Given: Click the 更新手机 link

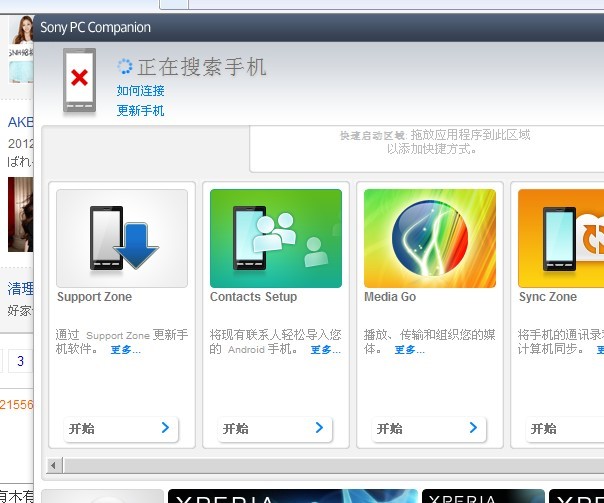Looking at the screenshot, I should click(141, 111).
